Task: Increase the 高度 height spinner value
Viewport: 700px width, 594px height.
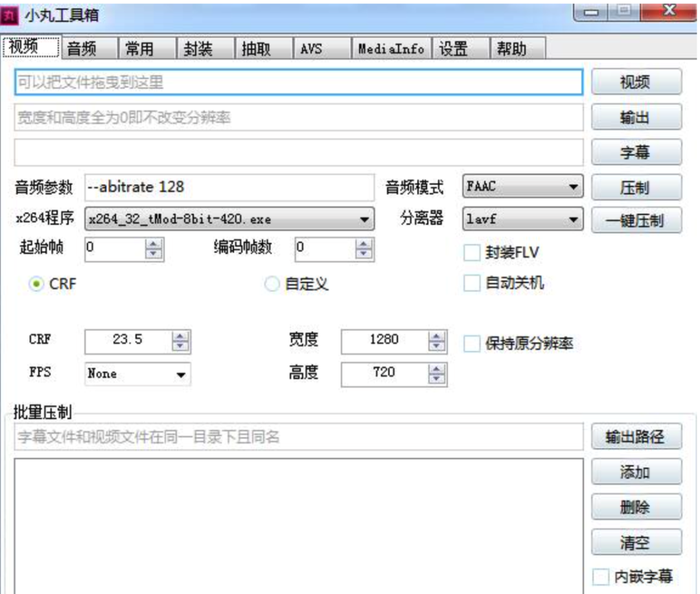Action: 436,369
